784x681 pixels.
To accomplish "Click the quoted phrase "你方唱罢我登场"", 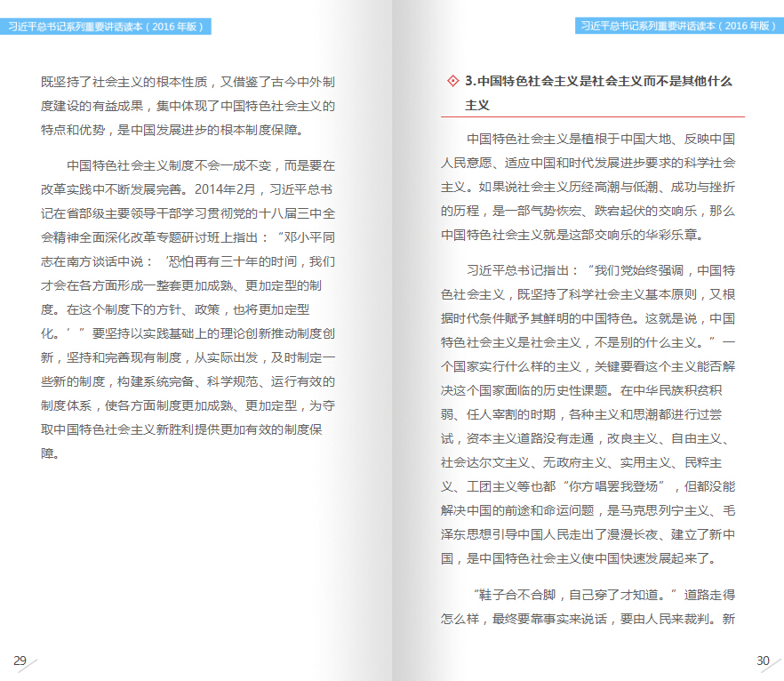I will 613,486.
